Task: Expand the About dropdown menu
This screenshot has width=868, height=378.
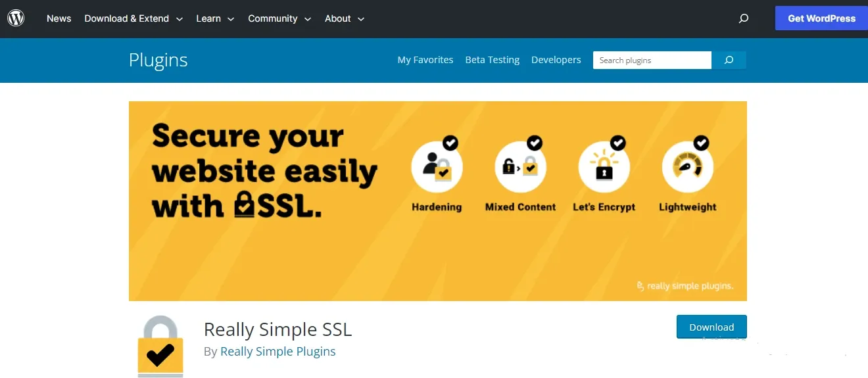Action: [345, 18]
